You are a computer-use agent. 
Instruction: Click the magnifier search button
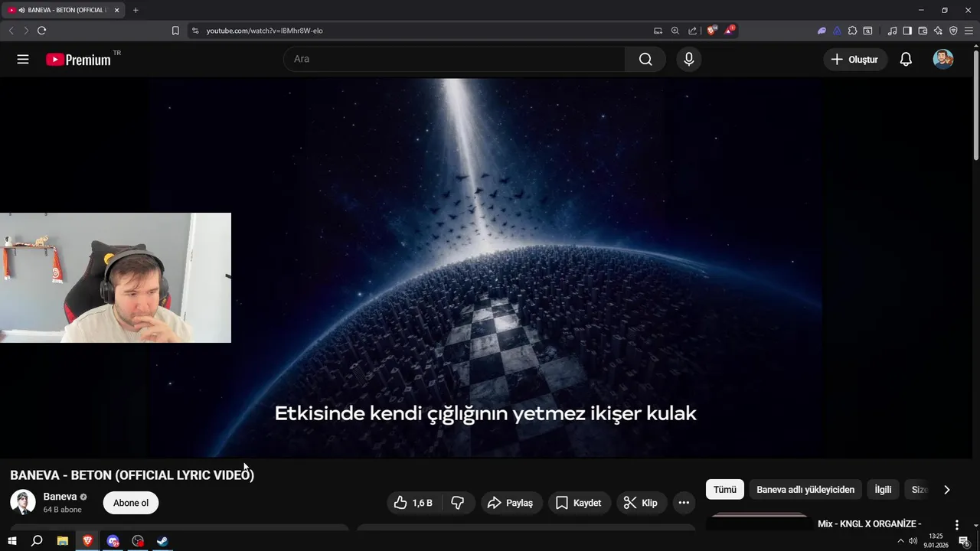(x=645, y=59)
